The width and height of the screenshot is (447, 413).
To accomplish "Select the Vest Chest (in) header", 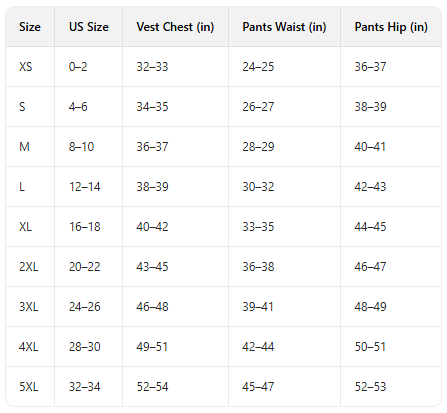I will tap(175, 27).
